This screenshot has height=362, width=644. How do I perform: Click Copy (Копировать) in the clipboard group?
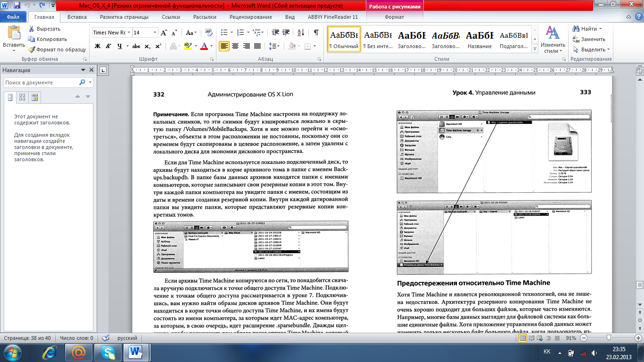pos(47,39)
